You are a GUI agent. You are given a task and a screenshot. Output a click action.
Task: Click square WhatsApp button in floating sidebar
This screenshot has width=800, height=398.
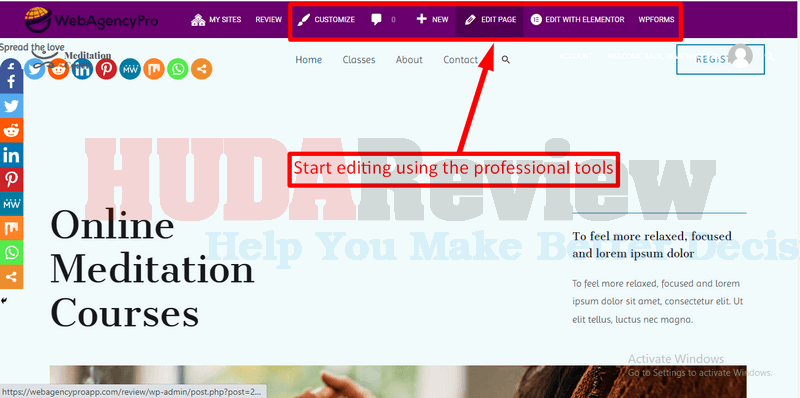pos(11,253)
